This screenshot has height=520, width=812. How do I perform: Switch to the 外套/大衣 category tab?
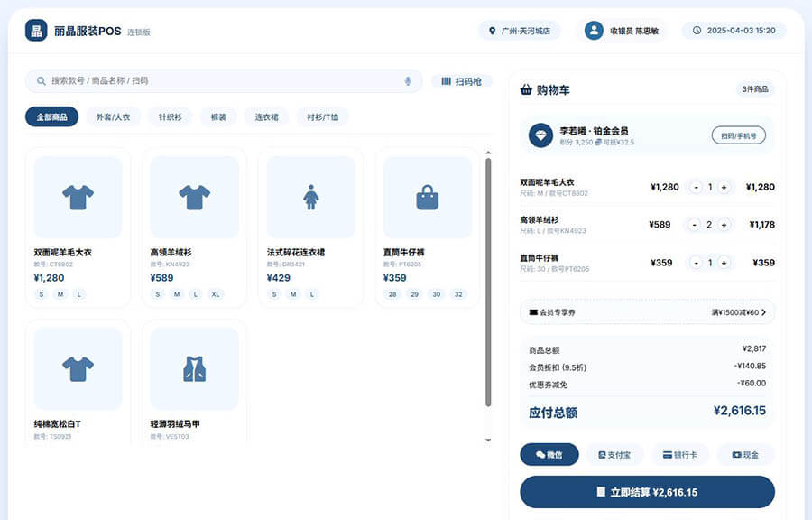[x=113, y=117]
